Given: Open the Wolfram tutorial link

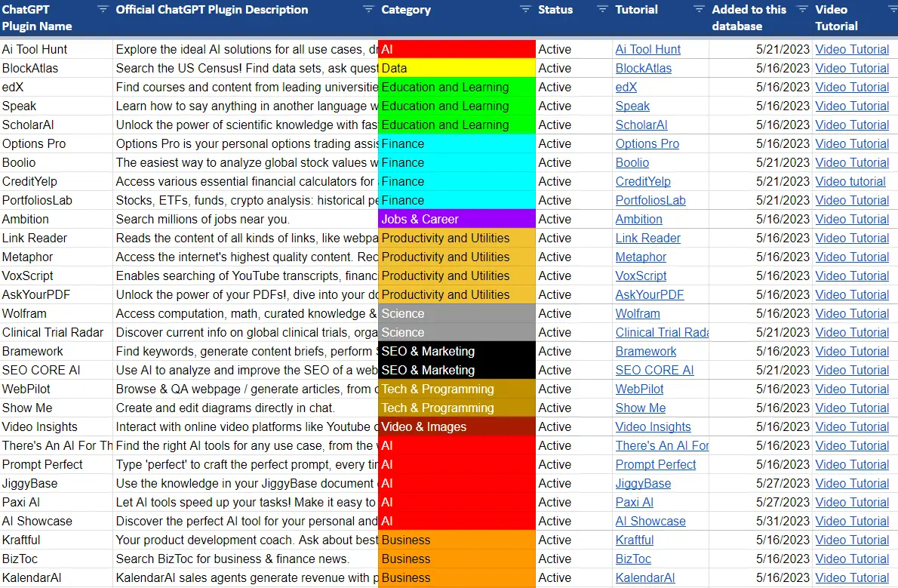Looking at the screenshot, I should [x=637, y=313].
